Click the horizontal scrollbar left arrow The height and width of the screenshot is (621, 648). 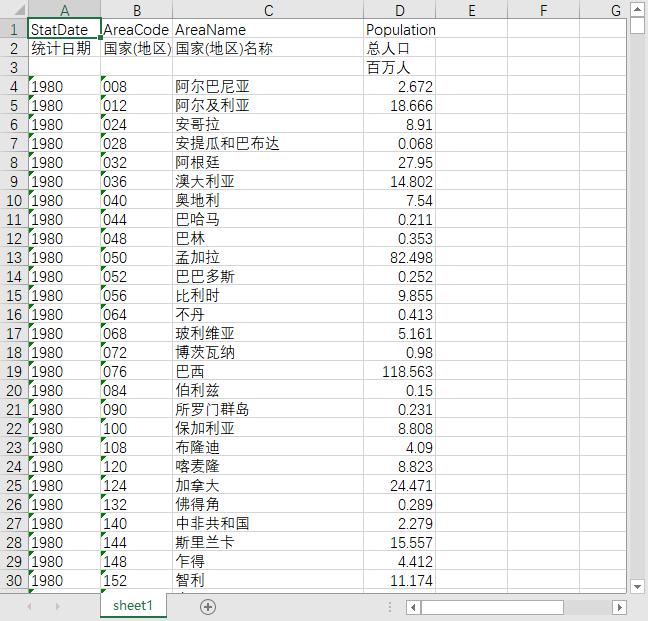point(413,607)
